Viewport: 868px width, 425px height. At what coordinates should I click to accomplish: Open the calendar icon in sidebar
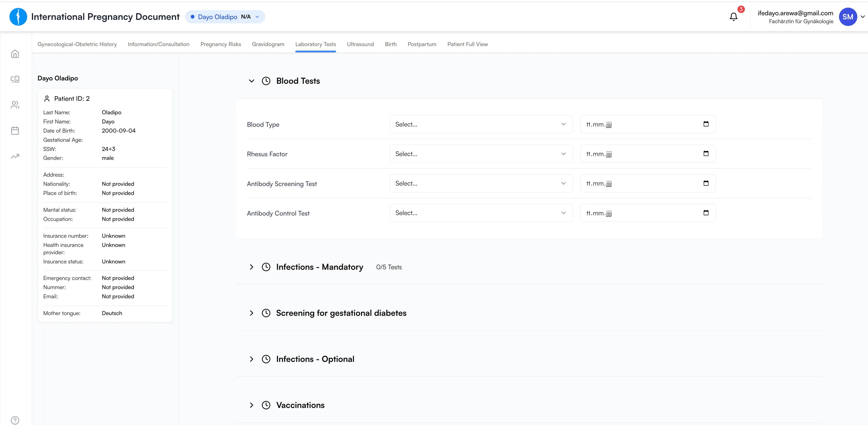coord(15,131)
